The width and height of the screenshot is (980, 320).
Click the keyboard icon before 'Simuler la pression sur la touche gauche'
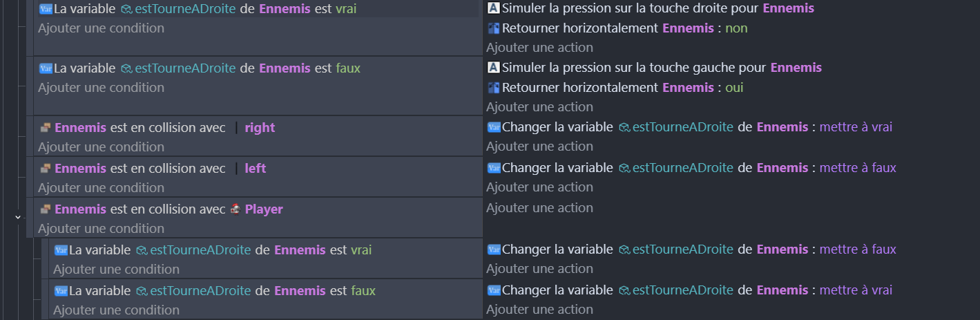point(493,68)
